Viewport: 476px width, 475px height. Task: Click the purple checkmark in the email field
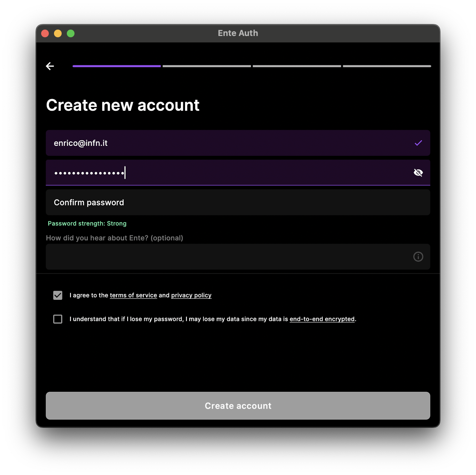point(418,143)
